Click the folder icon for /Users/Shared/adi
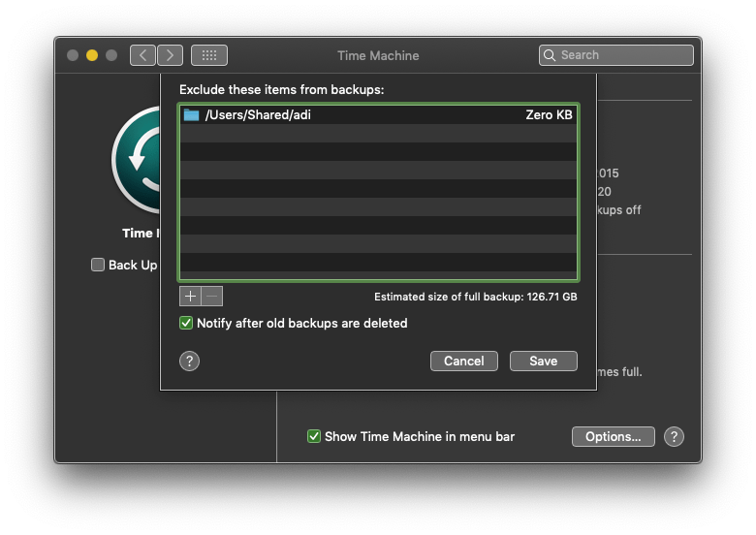 pyautogui.click(x=191, y=114)
